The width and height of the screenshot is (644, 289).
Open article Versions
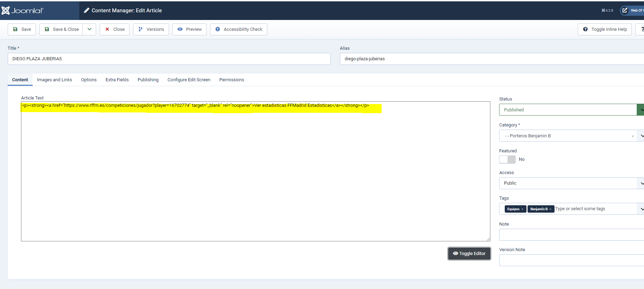pyautogui.click(x=151, y=29)
